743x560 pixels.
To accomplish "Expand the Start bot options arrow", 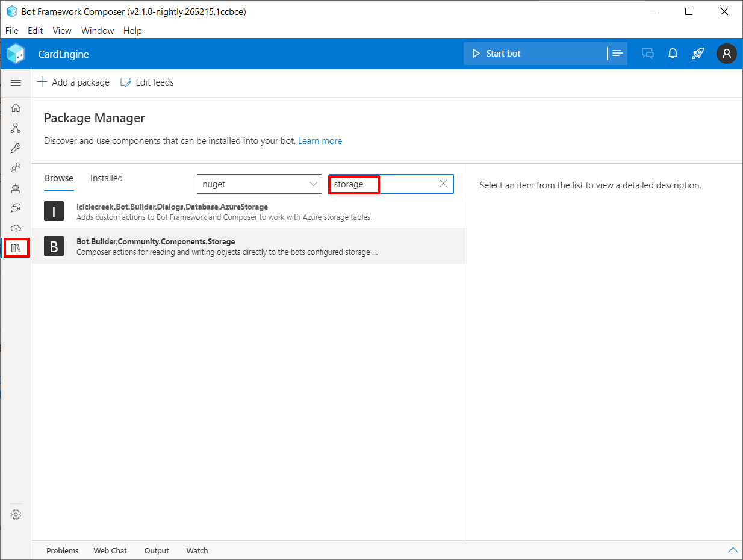I will point(617,53).
